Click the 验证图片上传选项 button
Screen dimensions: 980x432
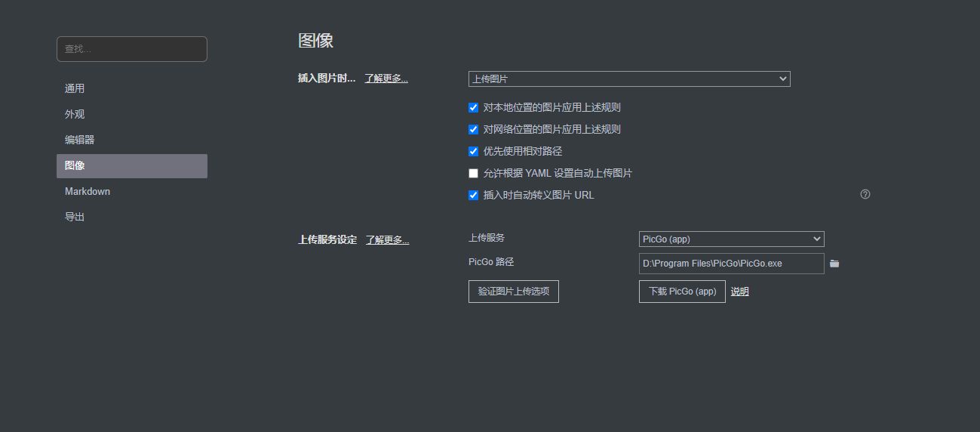pos(513,292)
